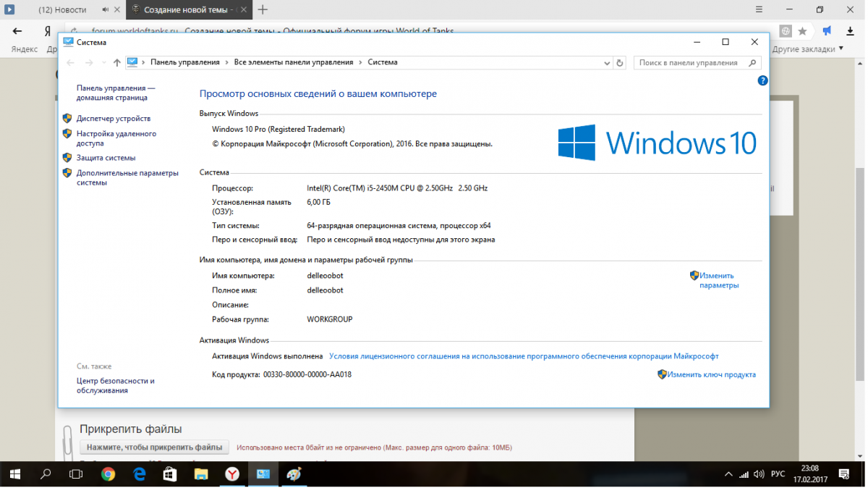Go back in the System window
Image resolution: width=868 pixels, height=488 pixels.
point(70,63)
